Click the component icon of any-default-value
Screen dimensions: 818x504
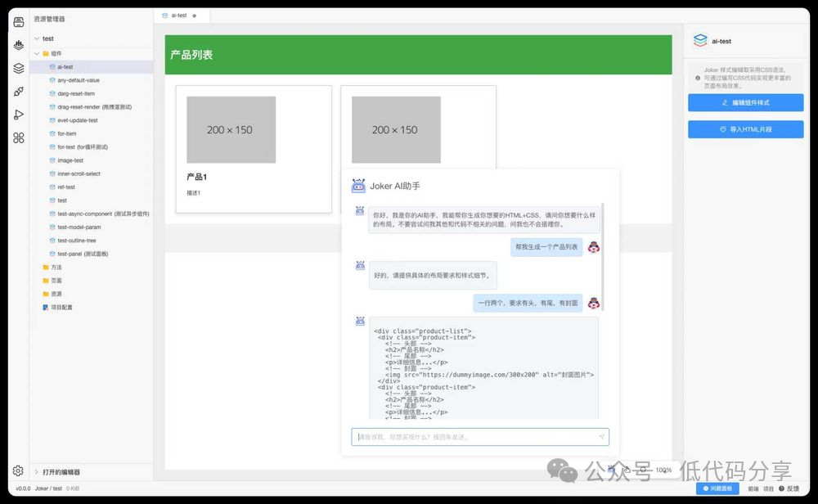(52, 80)
